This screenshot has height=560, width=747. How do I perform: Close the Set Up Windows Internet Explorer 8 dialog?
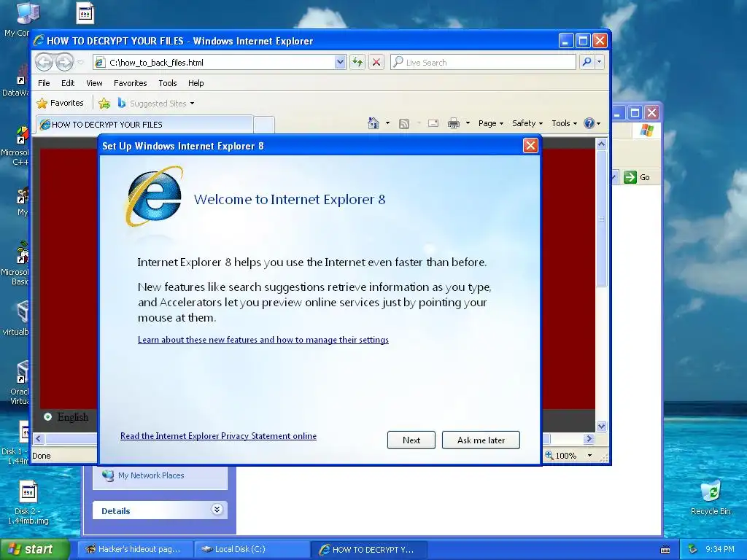(x=530, y=146)
